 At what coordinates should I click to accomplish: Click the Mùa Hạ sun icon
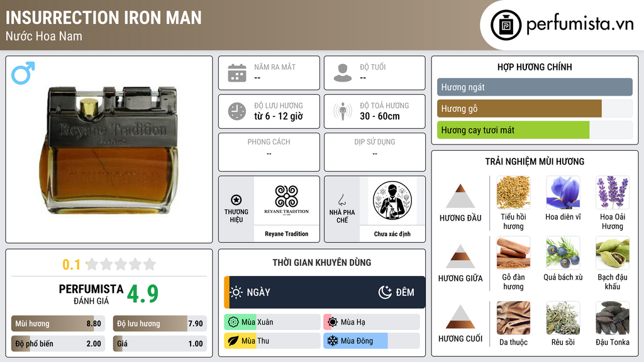point(333,322)
